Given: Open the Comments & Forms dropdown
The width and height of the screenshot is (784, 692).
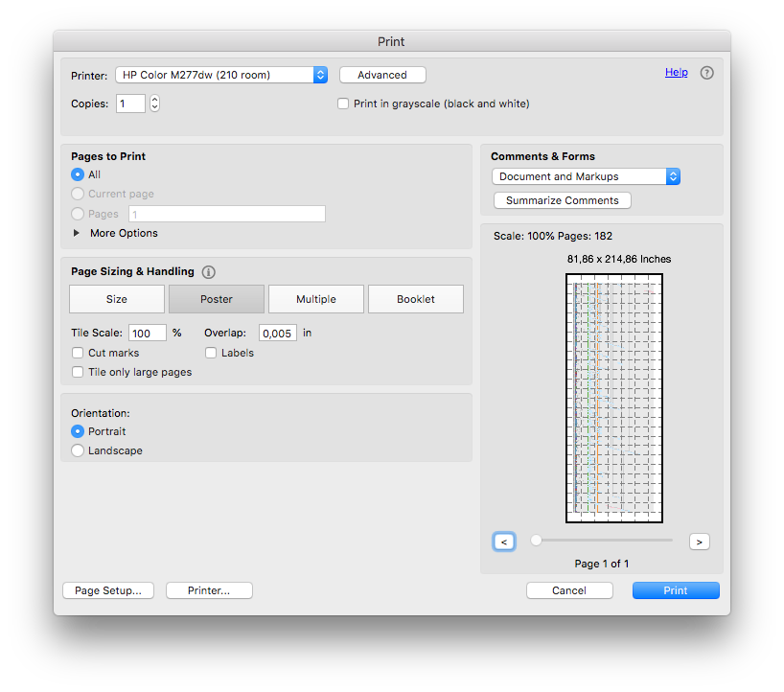Looking at the screenshot, I should point(673,176).
